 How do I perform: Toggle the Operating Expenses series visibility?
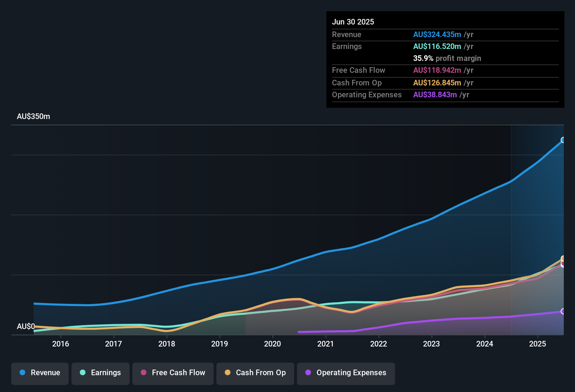pos(346,373)
